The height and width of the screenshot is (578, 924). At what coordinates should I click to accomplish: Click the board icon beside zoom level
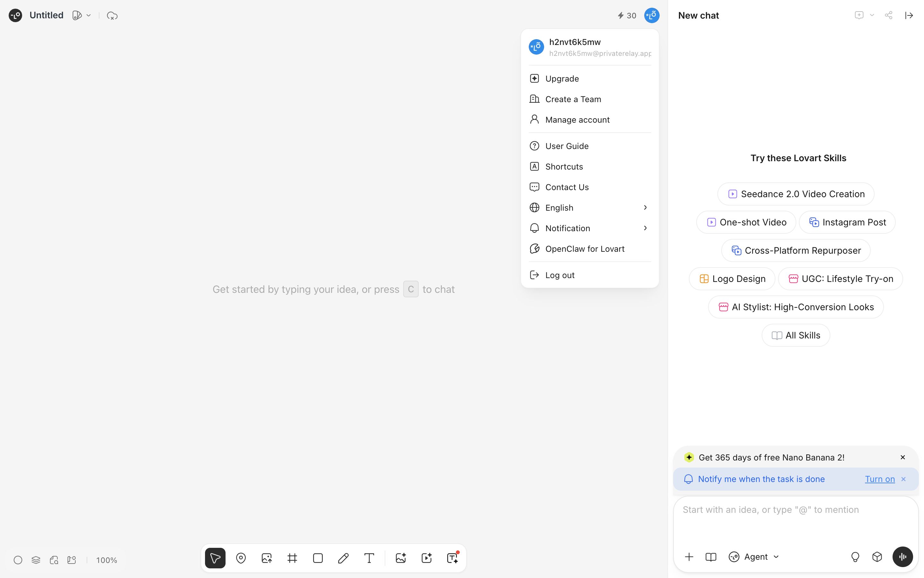(x=72, y=560)
